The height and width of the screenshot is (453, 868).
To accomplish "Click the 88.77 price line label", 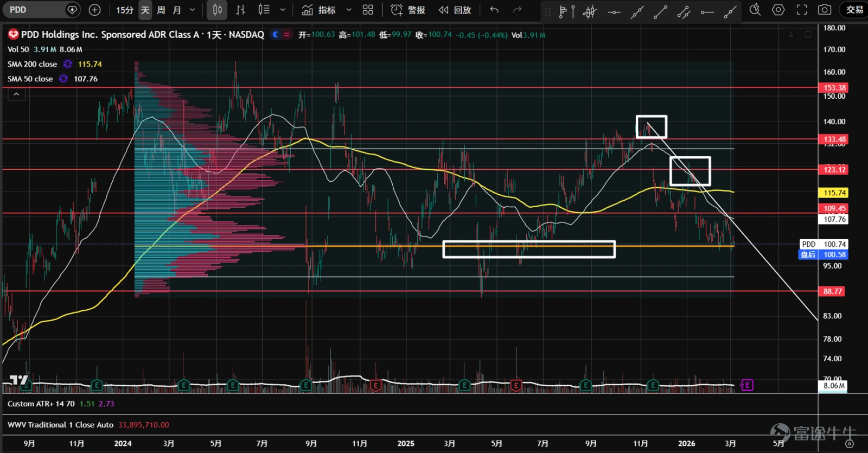I will (x=832, y=291).
